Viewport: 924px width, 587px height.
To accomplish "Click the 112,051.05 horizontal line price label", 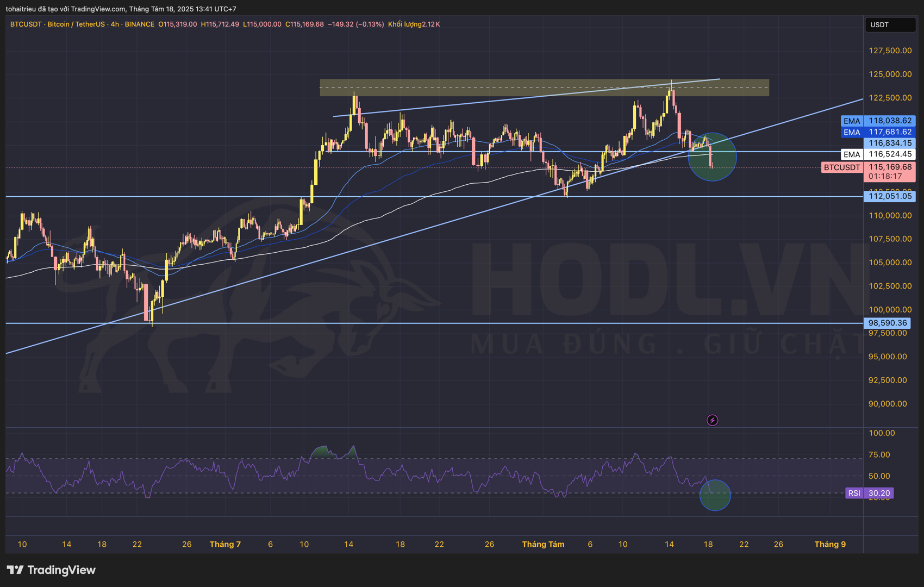I will [x=890, y=196].
